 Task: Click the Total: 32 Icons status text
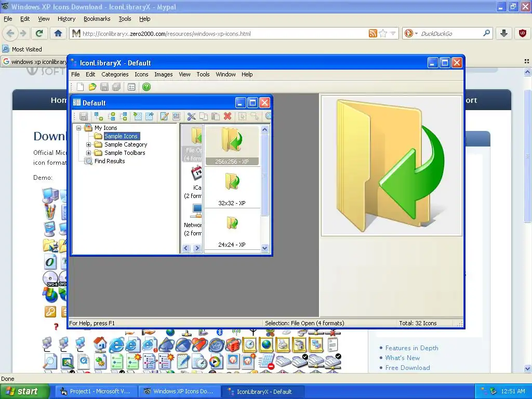pos(418,323)
